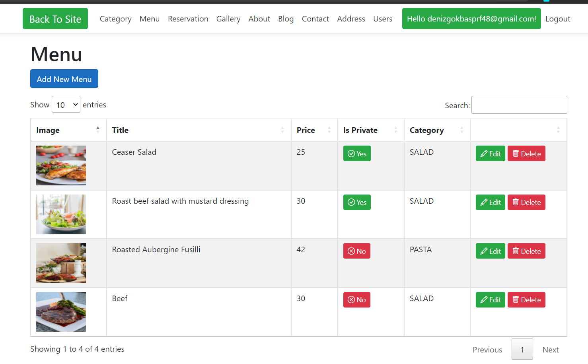The image size is (588, 364).
Task: Click the Title column sort arrows
Action: [282, 130]
